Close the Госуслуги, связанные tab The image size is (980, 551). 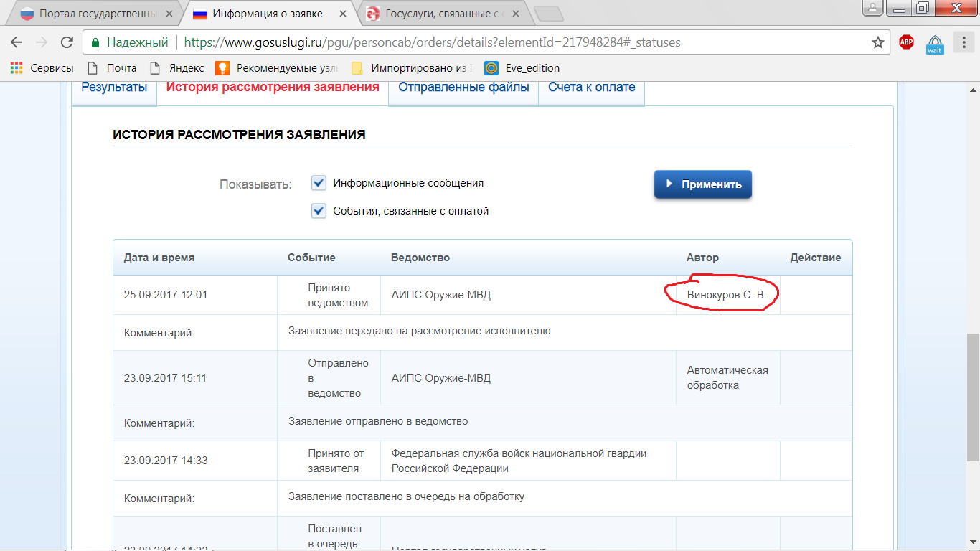click(x=517, y=14)
